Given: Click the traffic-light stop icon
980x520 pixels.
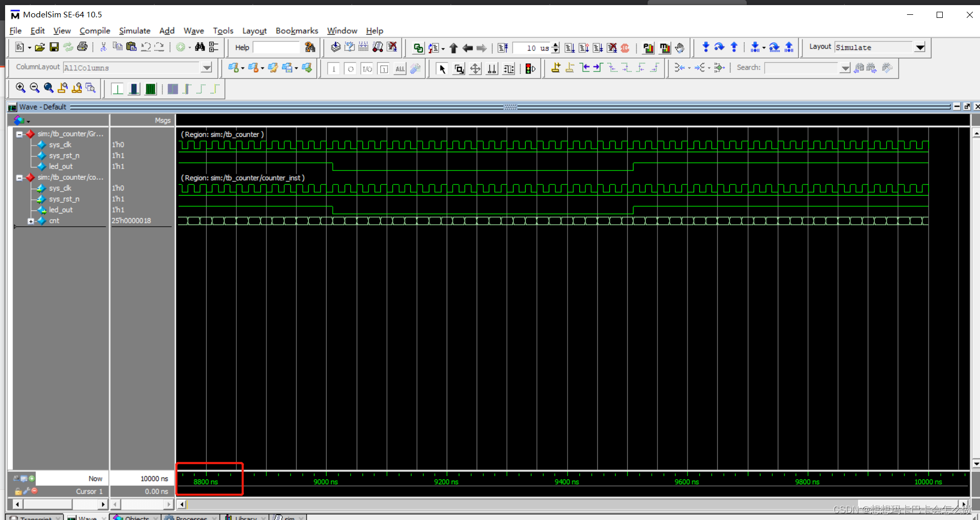Looking at the screenshot, I should (x=531, y=68).
